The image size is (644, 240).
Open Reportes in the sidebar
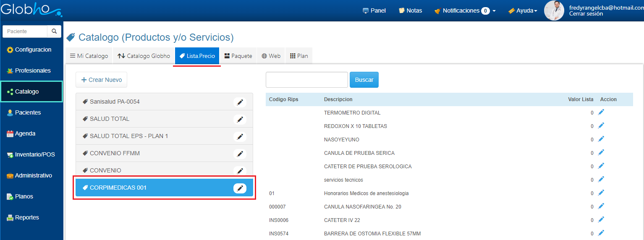[32, 217]
